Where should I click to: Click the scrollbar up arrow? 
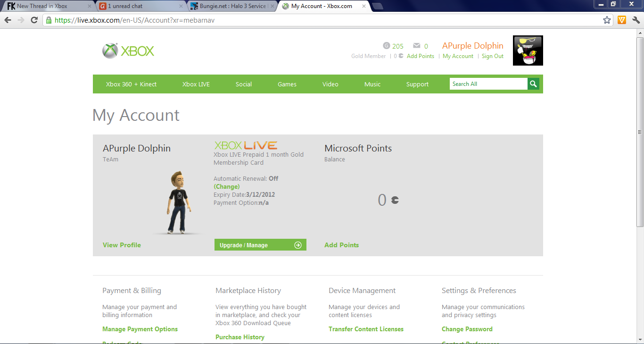coord(640,33)
